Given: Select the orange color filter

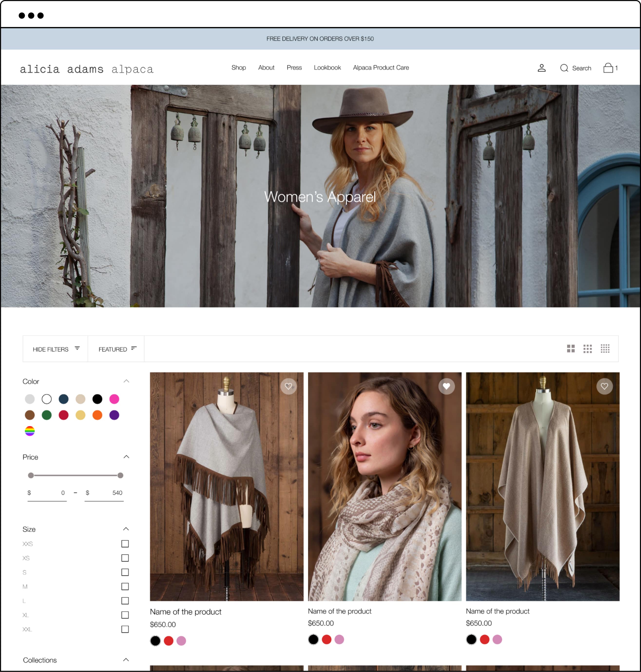Looking at the screenshot, I should pyautogui.click(x=97, y=415).
